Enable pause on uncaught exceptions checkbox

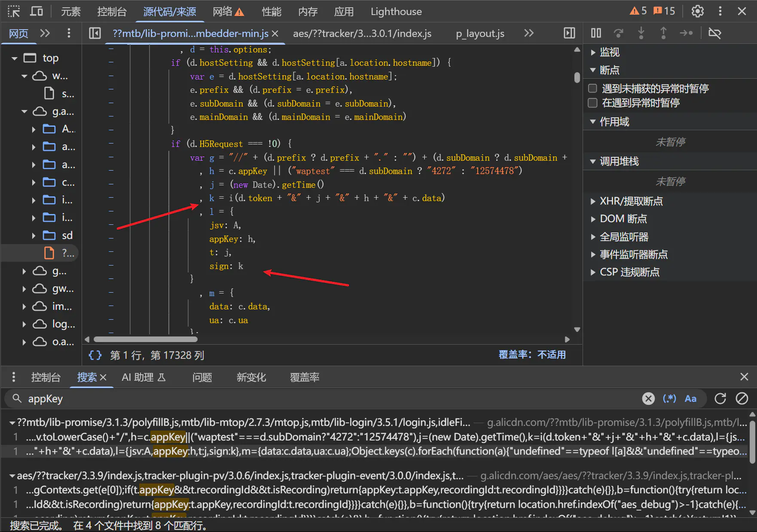click(x=593, y=89)
